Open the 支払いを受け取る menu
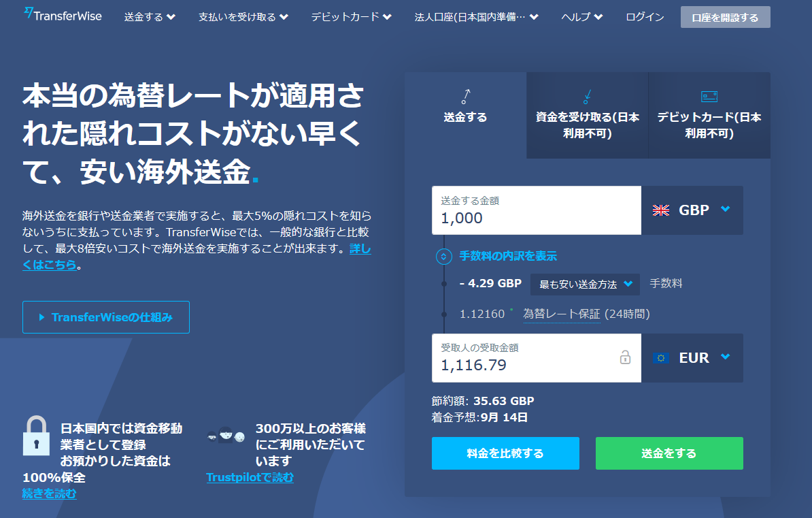Image resolution: width=812 pixels, height=518 pixels. point(243,17)
